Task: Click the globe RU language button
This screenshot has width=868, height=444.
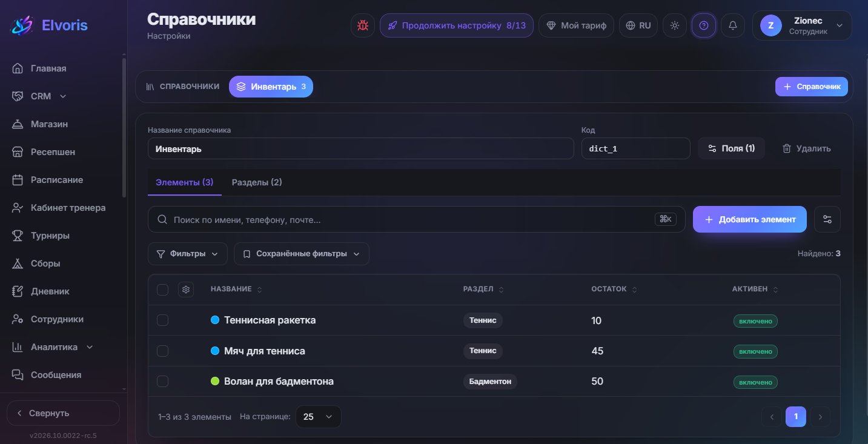Action: pos(638,25)
